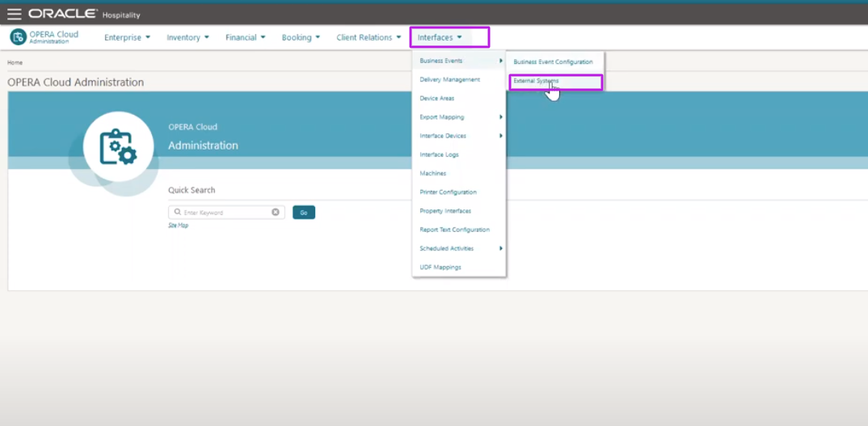Open the Client Relations dropdown menu
The image size is (868, 426).
pyautogui.click(x=369, y=38)
